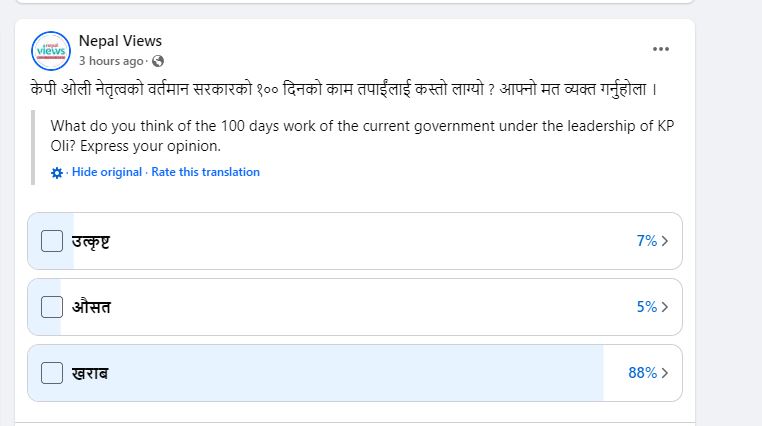Click Rate this translation link
This screenshot has height=426, width=762.
(206, 172)
